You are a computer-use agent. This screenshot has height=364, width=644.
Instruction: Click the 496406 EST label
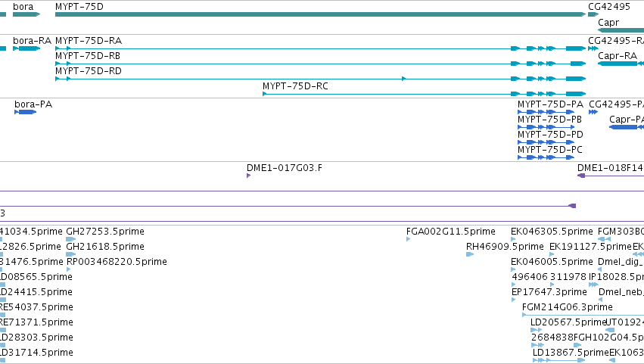click(x=530, y=277)
